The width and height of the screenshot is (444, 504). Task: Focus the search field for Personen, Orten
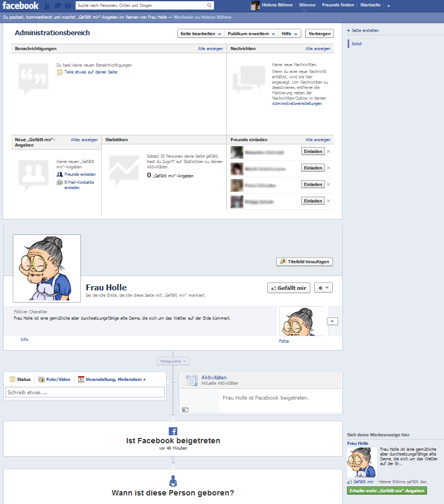141,5
